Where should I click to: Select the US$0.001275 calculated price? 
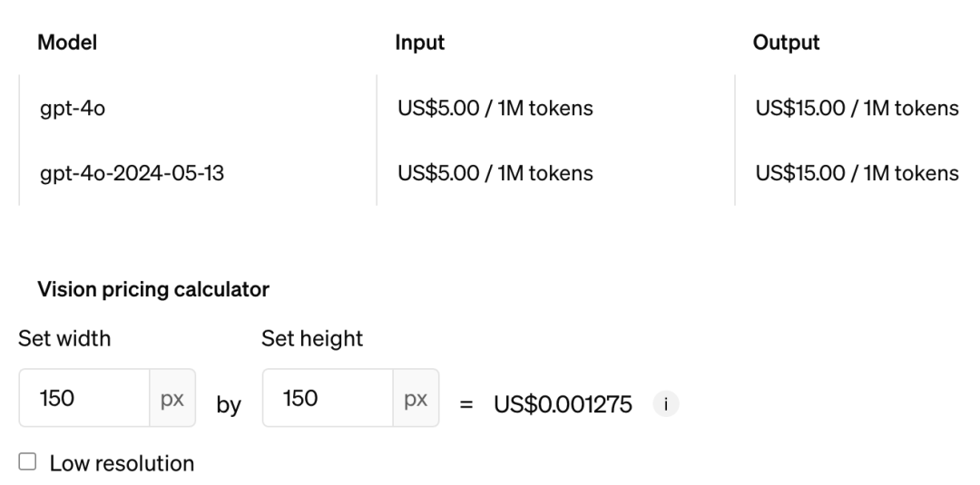point(563,403)
